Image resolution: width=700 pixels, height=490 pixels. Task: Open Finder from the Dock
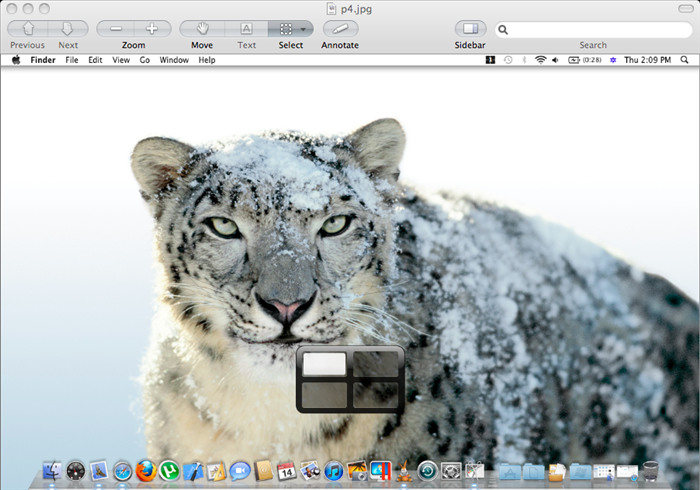[52, 471]
